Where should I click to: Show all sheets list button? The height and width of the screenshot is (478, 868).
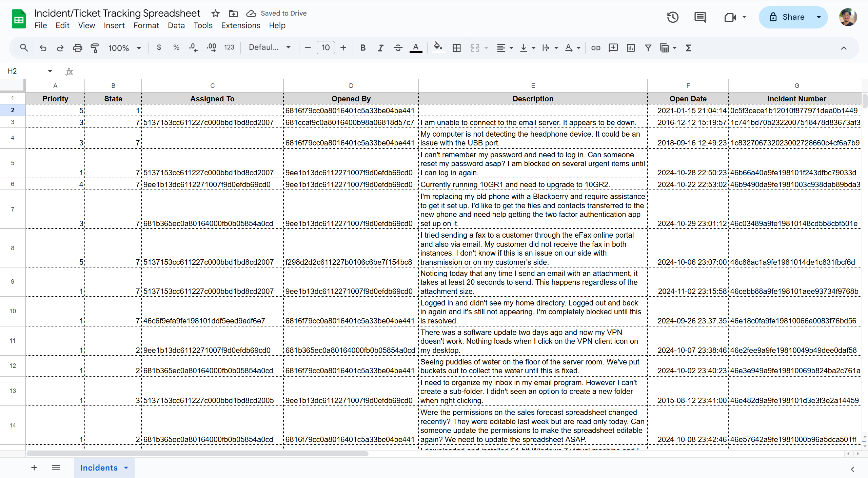[56, 468]
